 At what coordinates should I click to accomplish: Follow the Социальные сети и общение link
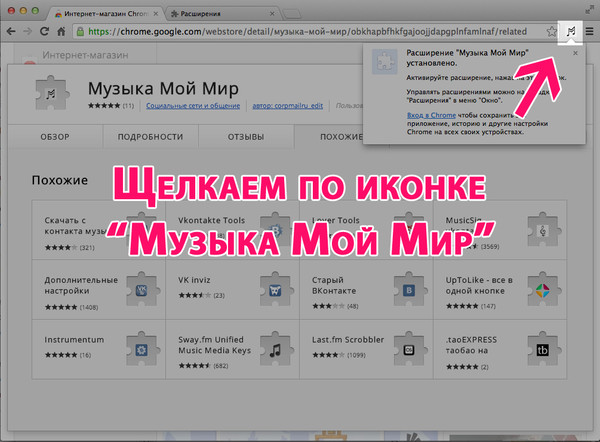(x=193, y=106)
